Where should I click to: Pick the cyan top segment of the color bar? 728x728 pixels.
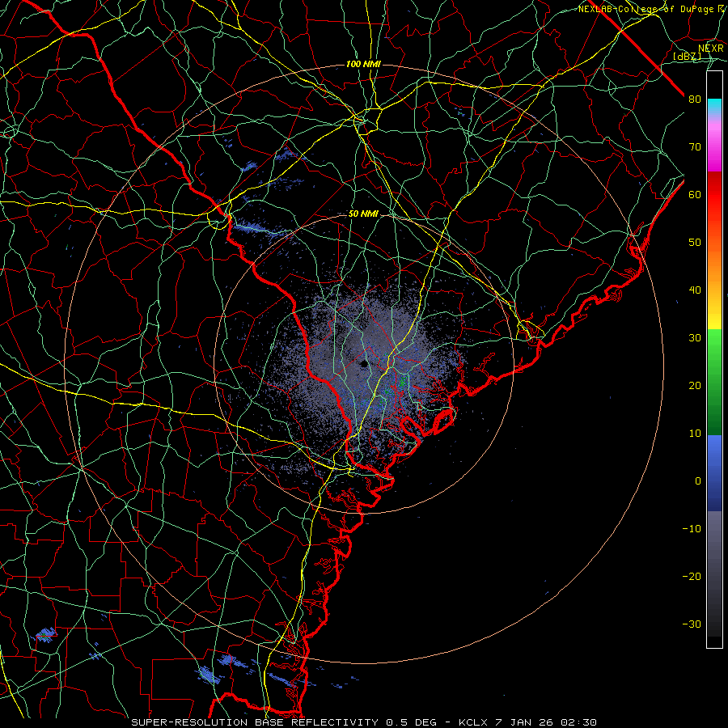click(x=714, y=106)
